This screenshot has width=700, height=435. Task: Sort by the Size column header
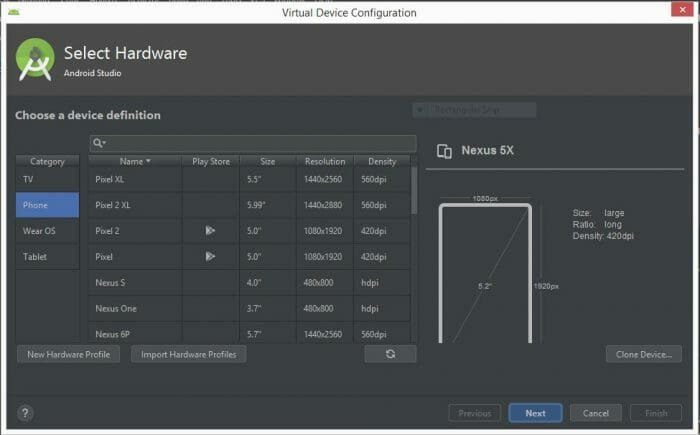268,161
